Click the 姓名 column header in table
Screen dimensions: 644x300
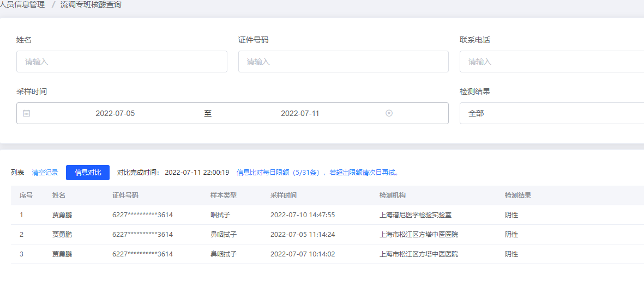pos(59,195)
